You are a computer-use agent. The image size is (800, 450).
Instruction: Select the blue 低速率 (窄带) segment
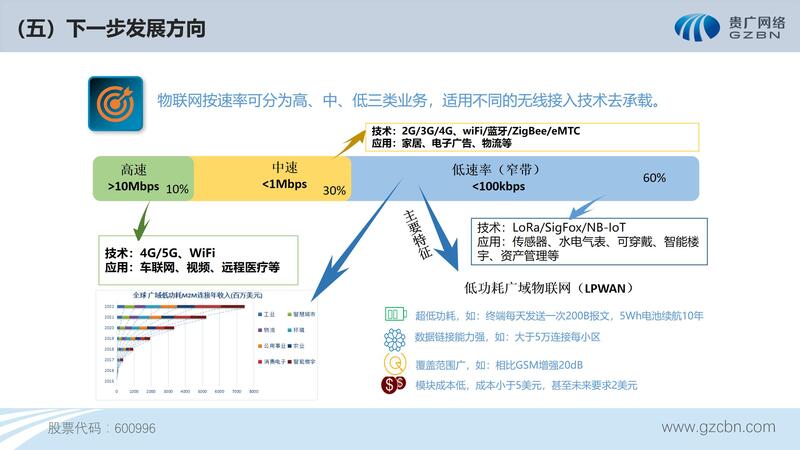click(520, 177)
